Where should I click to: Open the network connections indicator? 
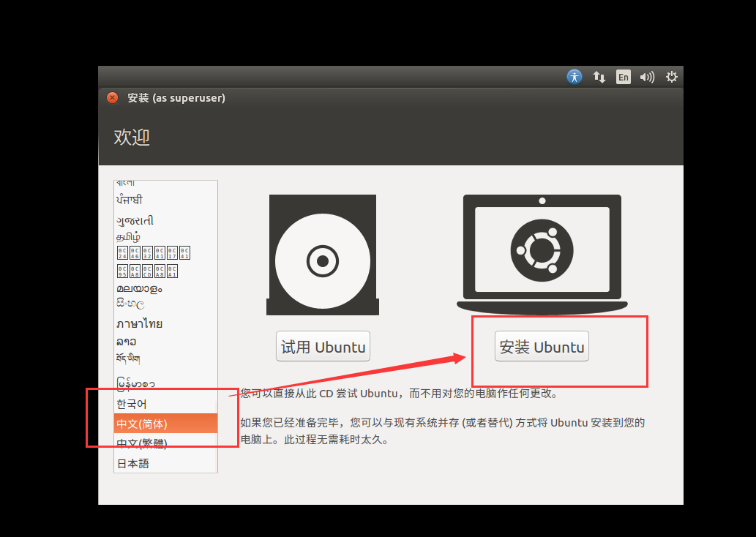599,77
